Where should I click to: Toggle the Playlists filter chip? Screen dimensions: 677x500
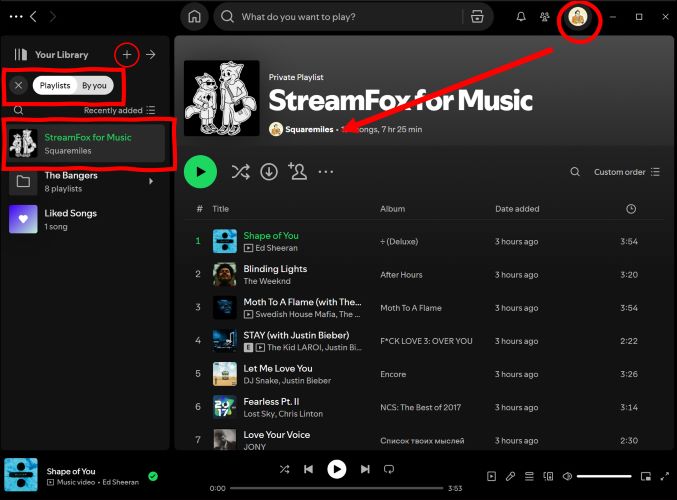click(x=55, y=85)
